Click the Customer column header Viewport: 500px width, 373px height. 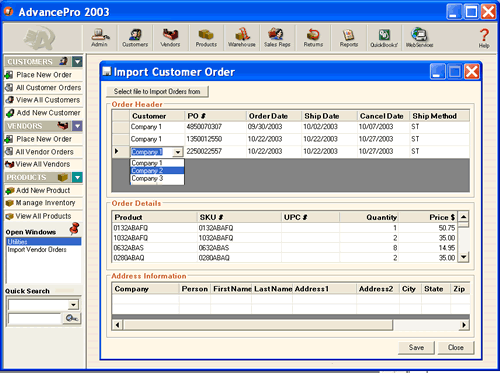click(x=157, y=116)
